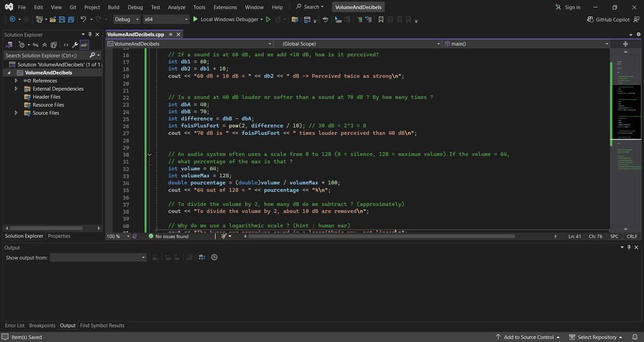
Task: Click the clock icon in Output toolbar
Action: (214, 257)
